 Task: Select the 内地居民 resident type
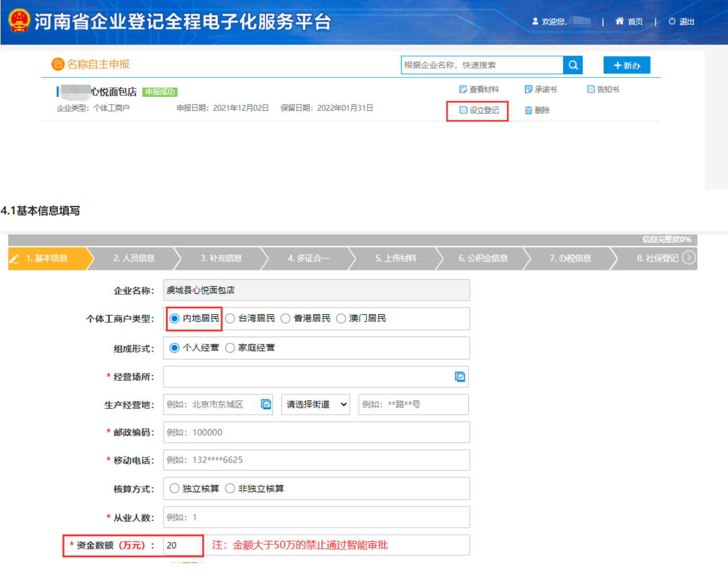[174, 318]
